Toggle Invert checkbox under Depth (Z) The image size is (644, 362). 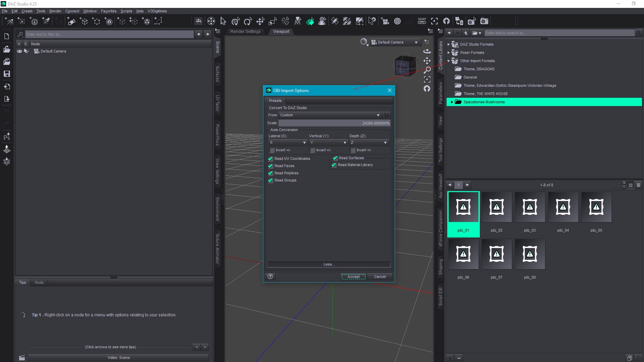pyautogui.click(x=353, y=150)
